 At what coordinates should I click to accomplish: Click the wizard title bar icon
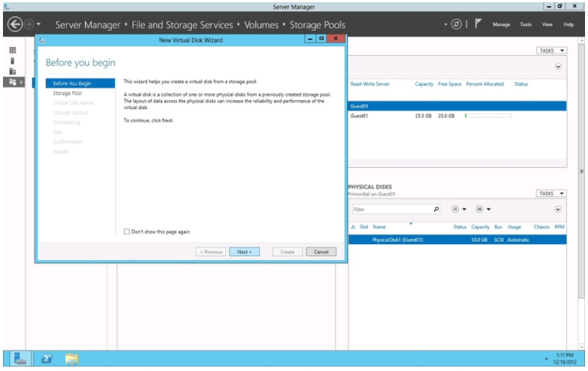point(42,40)
